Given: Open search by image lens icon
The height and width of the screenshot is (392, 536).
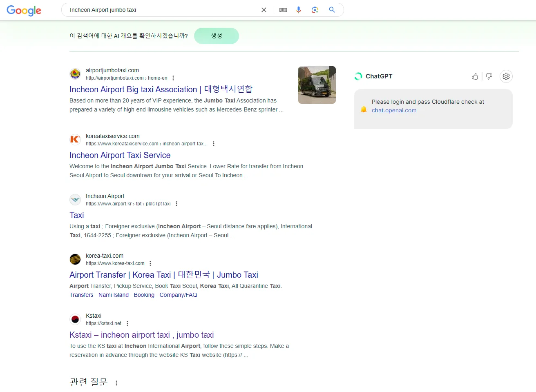Looking at the screenshot, I should 315,10.
